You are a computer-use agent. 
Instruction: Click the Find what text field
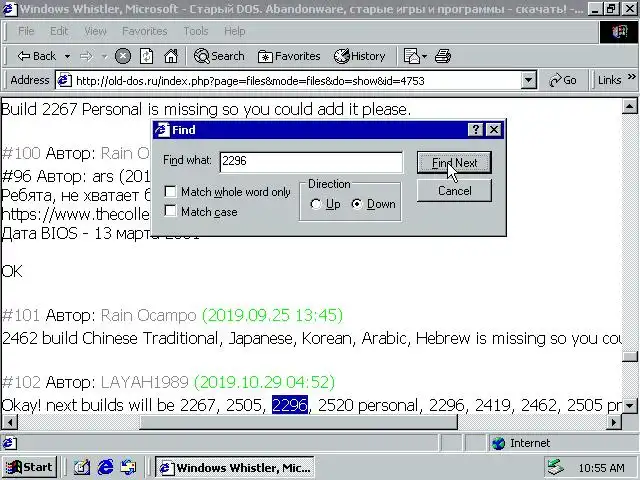[311, 162]
